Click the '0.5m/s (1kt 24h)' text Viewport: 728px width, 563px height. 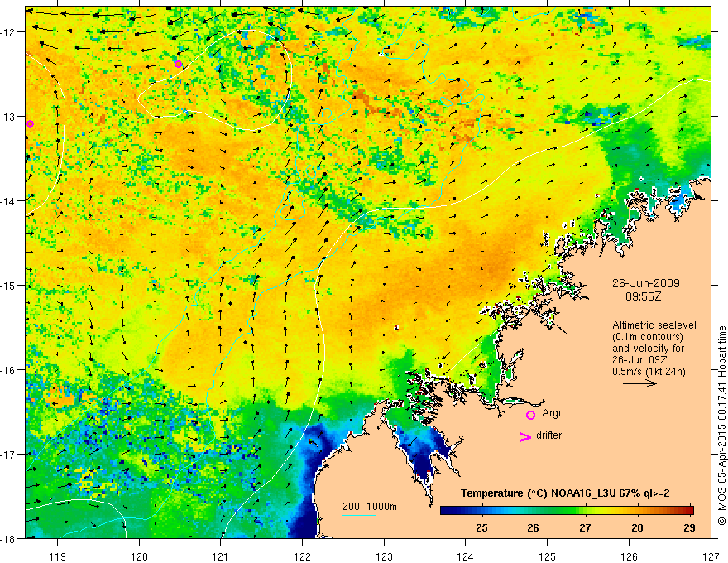point(649,372)
